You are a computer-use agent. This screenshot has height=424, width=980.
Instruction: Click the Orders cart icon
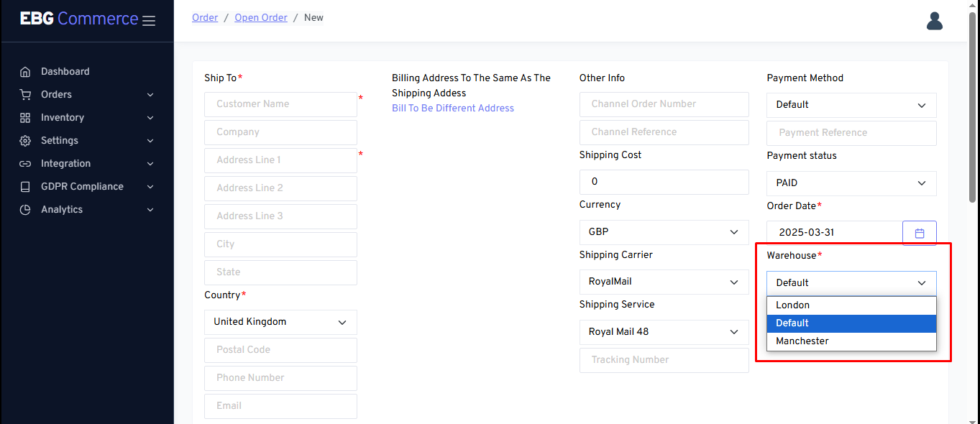[x=25, y=95]
